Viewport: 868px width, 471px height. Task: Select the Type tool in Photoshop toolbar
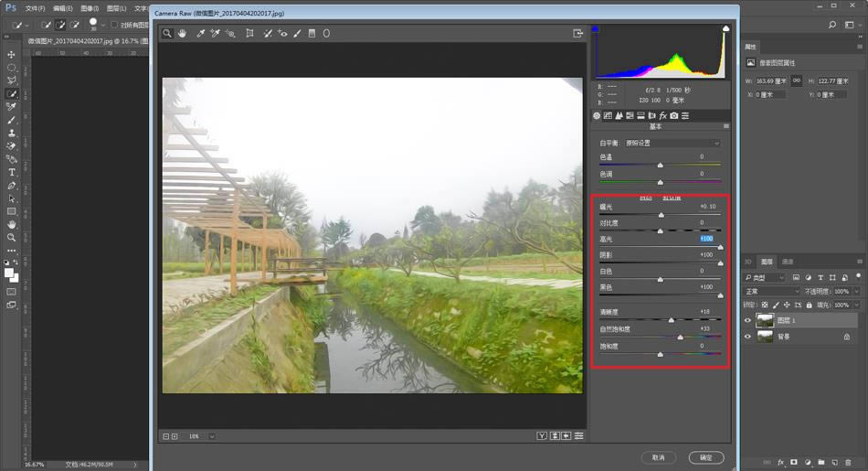point(12,172)
